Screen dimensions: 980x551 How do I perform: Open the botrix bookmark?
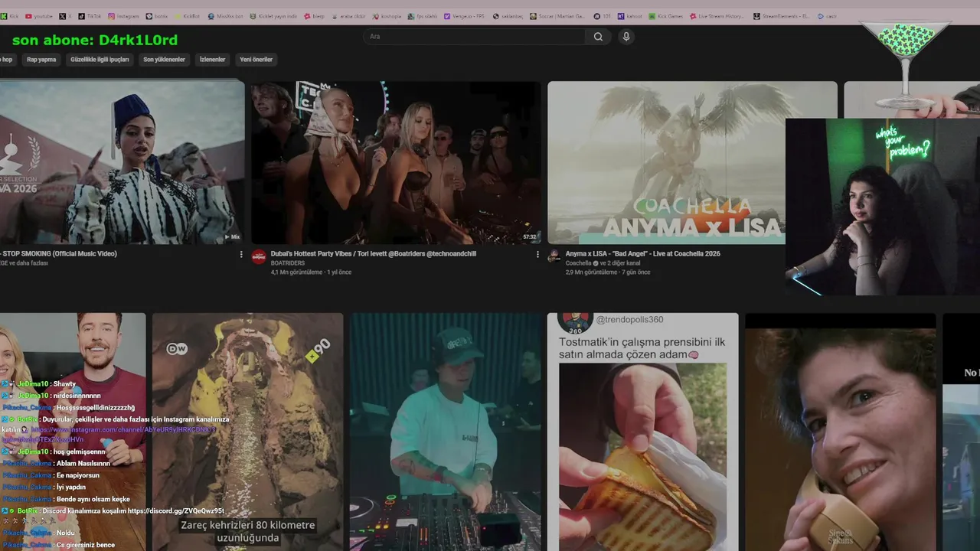(x=157, y=16)
